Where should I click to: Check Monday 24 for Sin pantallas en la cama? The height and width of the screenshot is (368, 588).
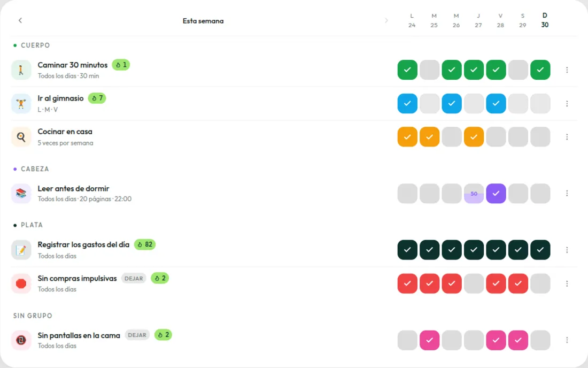(x=407, y=340)
